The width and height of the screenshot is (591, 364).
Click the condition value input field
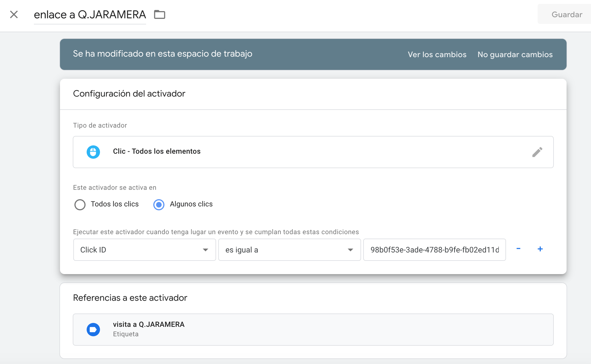tap(434, 250)
